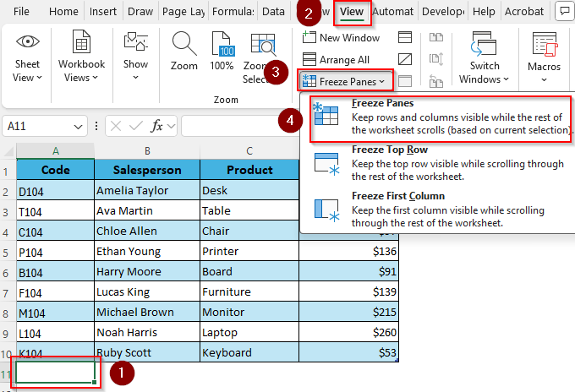Switch to the Data tab

pos(274,11)
